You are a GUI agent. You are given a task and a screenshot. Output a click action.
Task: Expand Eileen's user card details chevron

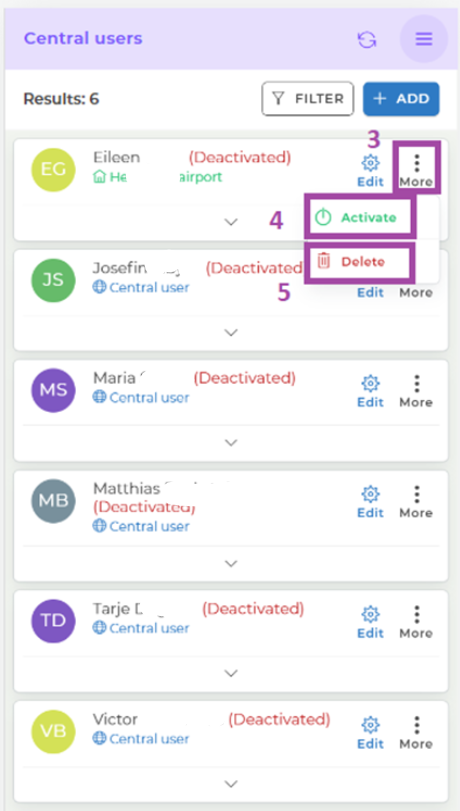(231, 222)
